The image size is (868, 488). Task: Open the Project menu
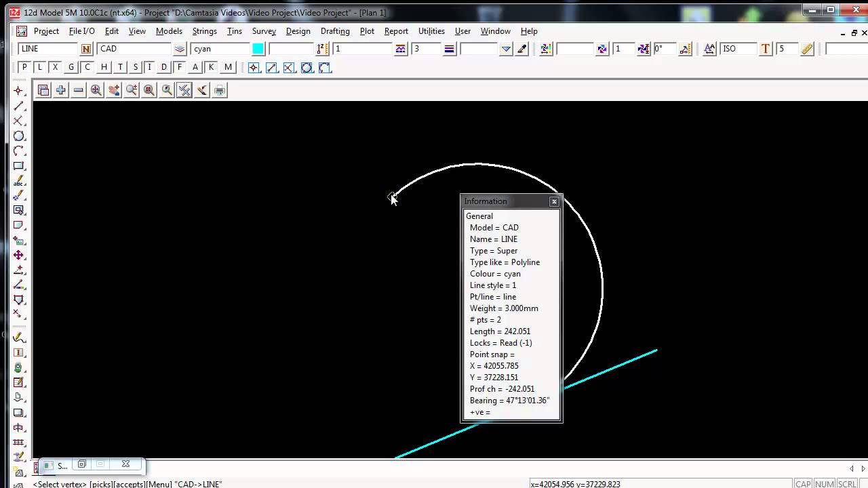pos(46,31)
